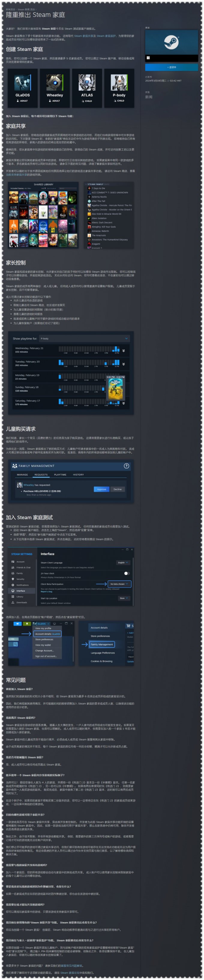Select 'Sign out of account...' menu entry
The width and height of the screenshot is (204, 980).
click(46, 656)
